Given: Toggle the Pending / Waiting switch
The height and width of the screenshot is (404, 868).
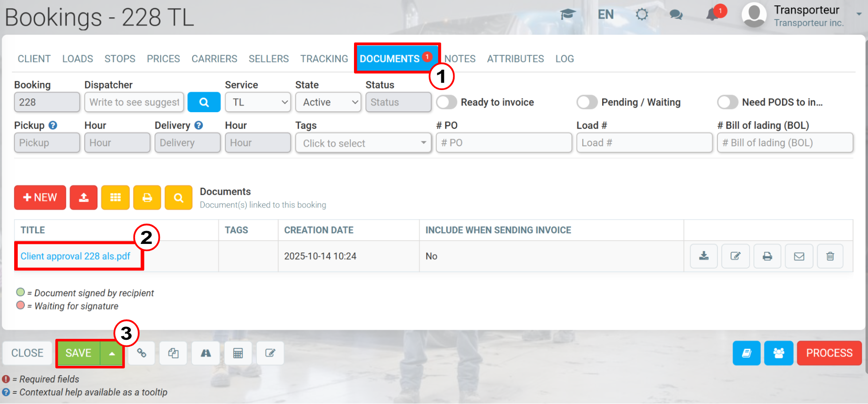Looking at the screenshot, I should tap(587, 102).
